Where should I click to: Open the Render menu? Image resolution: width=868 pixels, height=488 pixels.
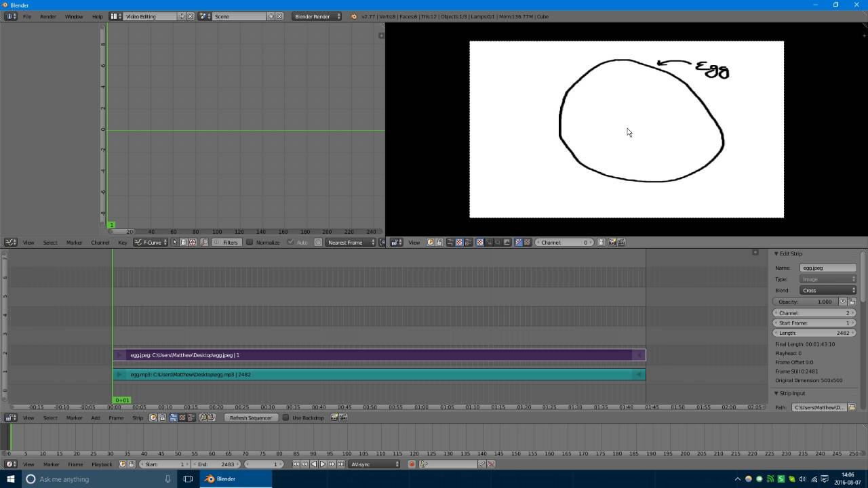[48, 16]
